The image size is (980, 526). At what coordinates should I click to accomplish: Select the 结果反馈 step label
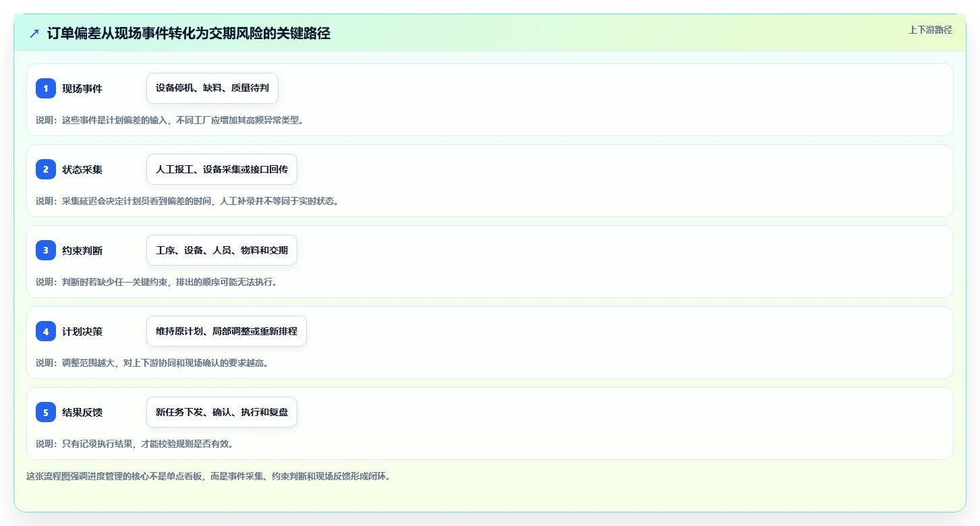click(x=82, y=412)
